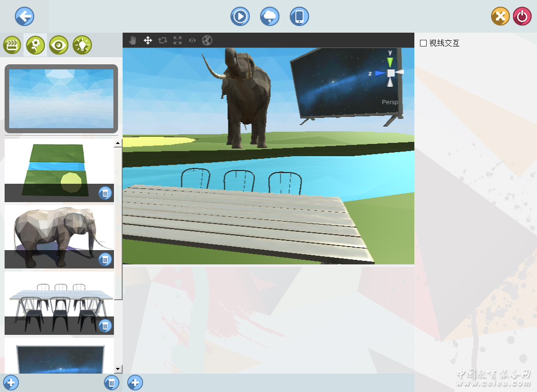Delete the elephant model from list
Screen dimensions: 537x392
(x=105, y=259)
